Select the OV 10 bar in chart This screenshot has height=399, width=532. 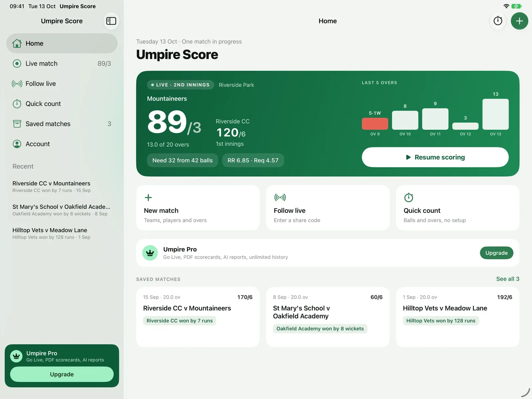pos(405,120)
